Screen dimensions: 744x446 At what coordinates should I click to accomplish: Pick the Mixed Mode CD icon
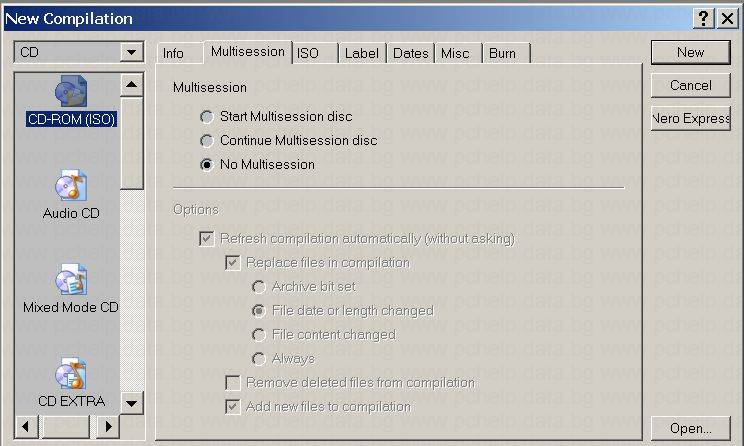(70, 282)
